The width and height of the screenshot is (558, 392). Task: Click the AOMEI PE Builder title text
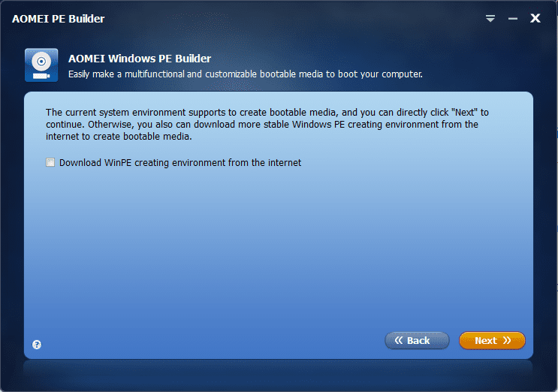[59, 19]
